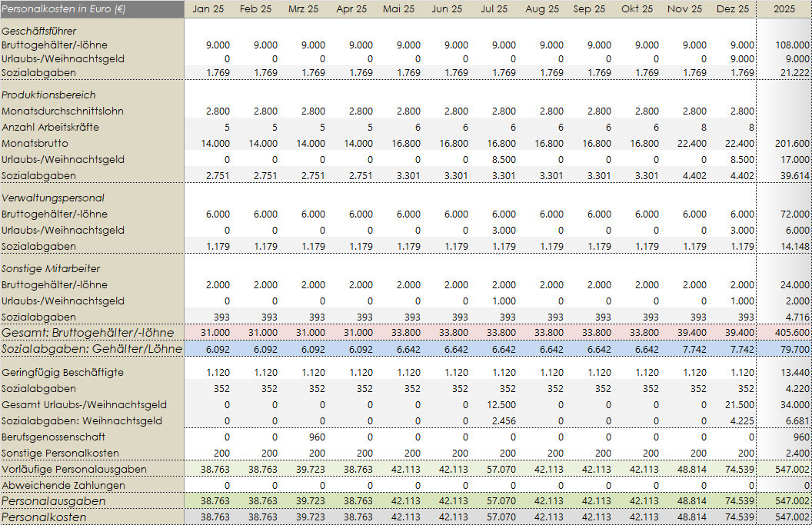Viewport: 812px width, 525px height.
Task: Select Berufsgenossenschaft value 960 in Mrz 25
Action: [317, 437]
